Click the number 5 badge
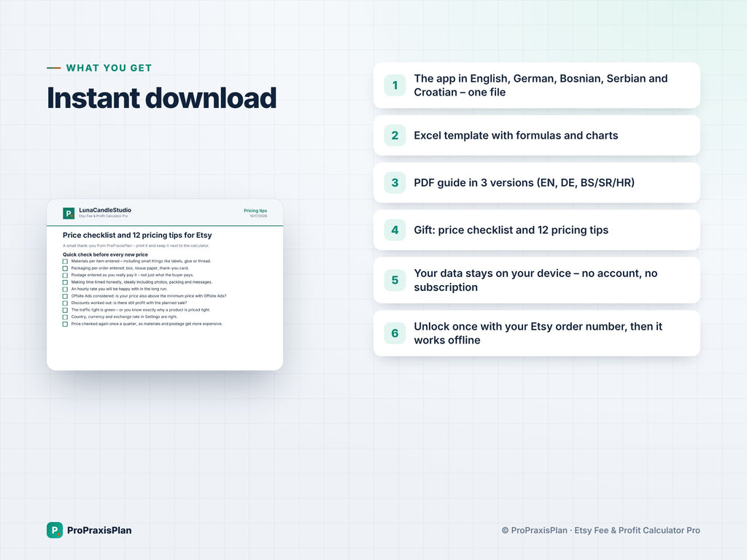Screen dimensions: 747x560 395,280
